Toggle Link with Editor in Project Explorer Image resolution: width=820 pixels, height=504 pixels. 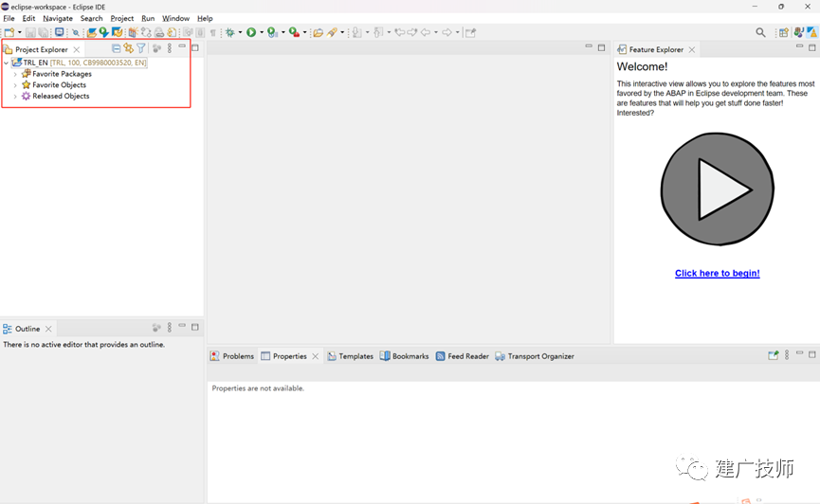pyautogui.click(x=129, y=48)
